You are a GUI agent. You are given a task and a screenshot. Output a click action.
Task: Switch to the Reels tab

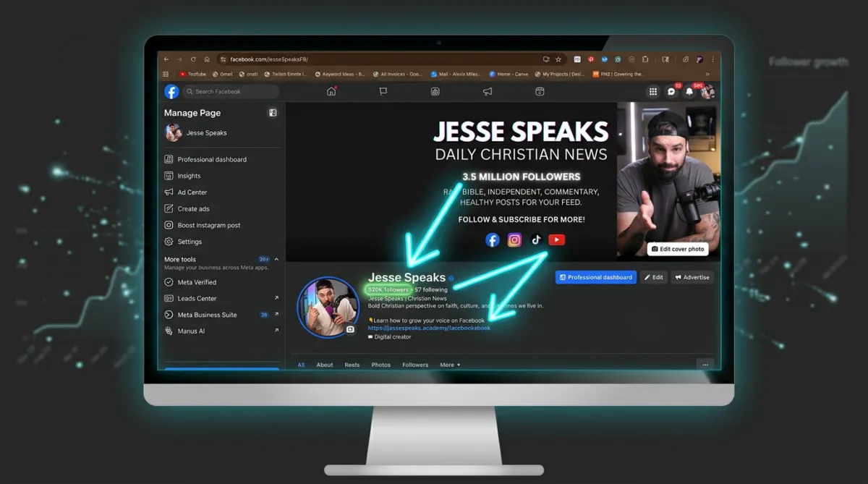352,365
